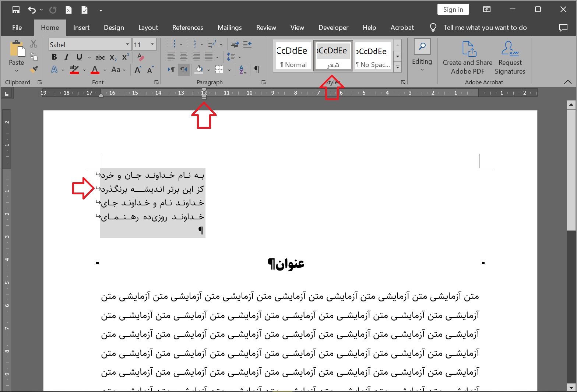Apply the bullets list
This screenshot has width=577, height=392.
click(x=171, y=44)
